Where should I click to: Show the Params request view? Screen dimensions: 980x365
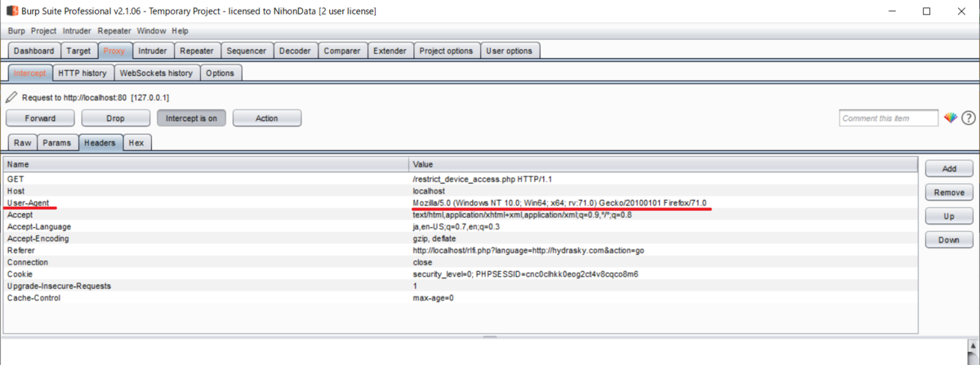[57, 142]
